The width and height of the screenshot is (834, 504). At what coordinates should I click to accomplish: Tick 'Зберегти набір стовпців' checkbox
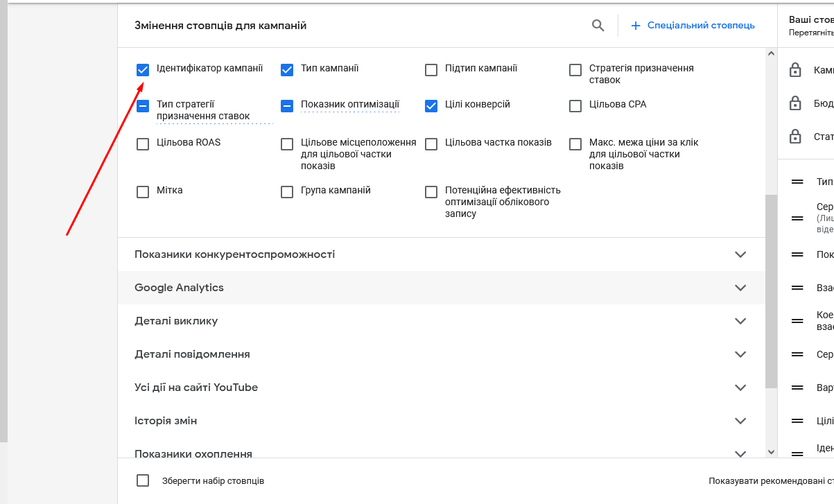tap(143, 480)
